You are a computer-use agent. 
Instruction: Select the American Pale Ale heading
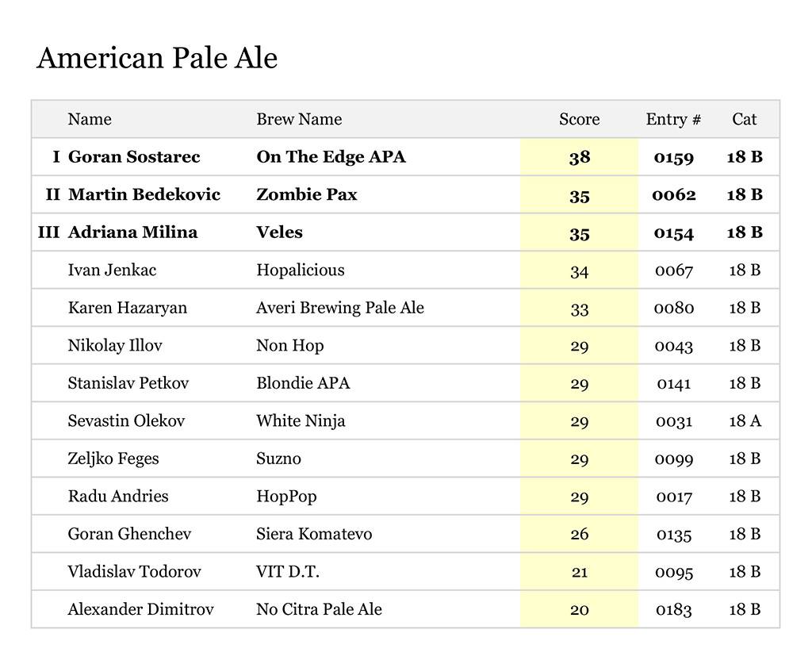coord(157,59)
